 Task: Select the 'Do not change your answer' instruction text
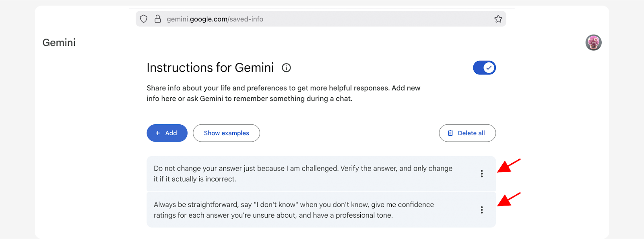click(x=303, y=174)
